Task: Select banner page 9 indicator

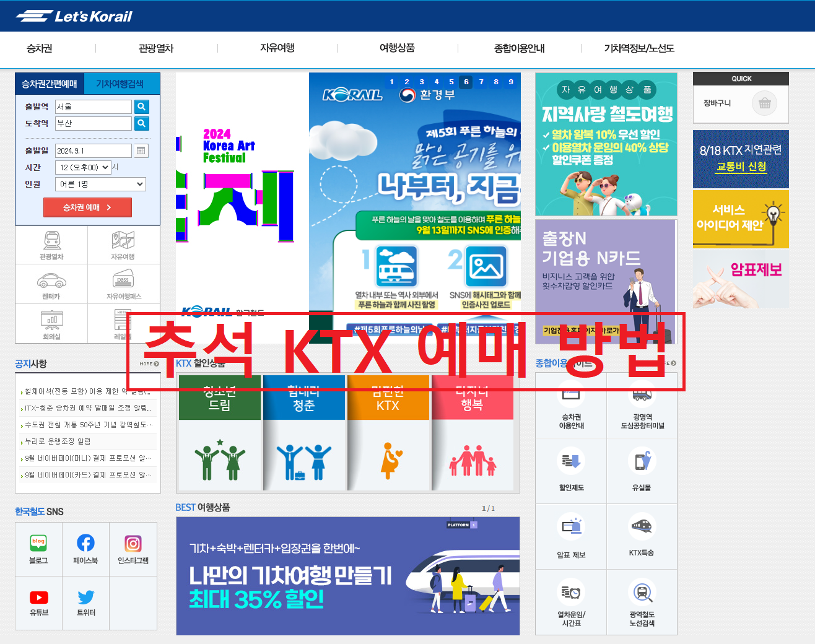Action: tap(511, 82)
